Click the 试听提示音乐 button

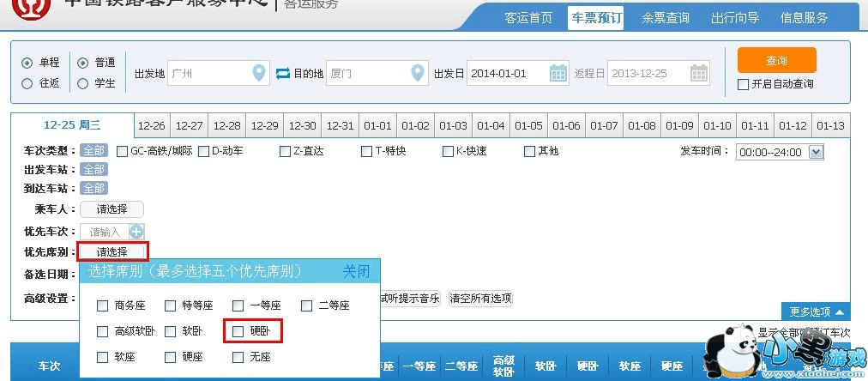410,299
